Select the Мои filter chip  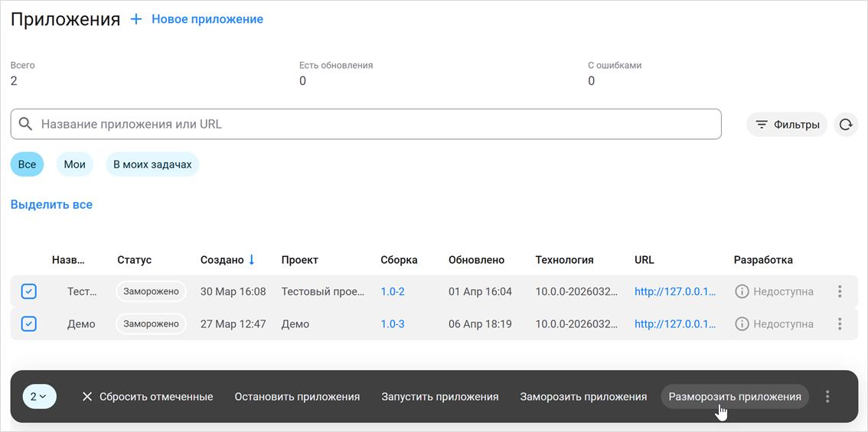coord(75,164)
